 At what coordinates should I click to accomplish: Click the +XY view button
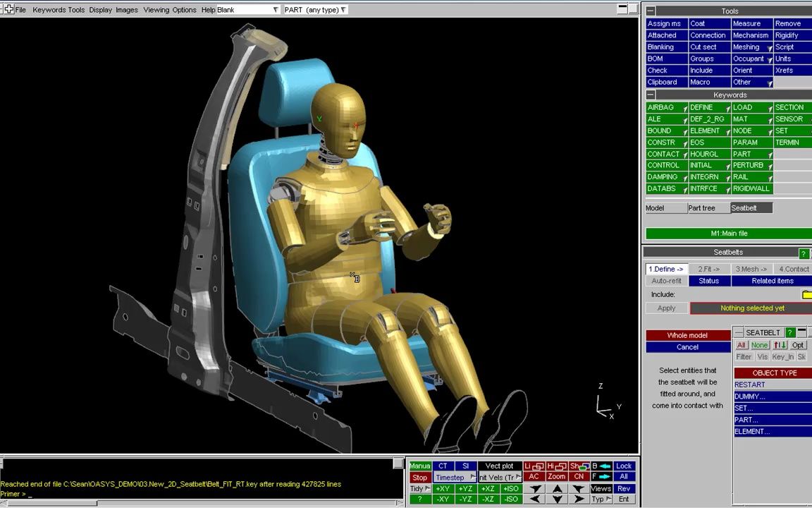(442, 488)
